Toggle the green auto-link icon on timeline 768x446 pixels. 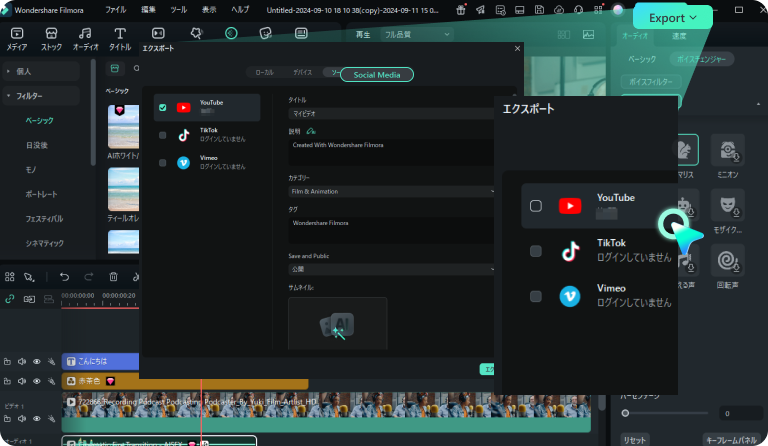tap(9, 299)
